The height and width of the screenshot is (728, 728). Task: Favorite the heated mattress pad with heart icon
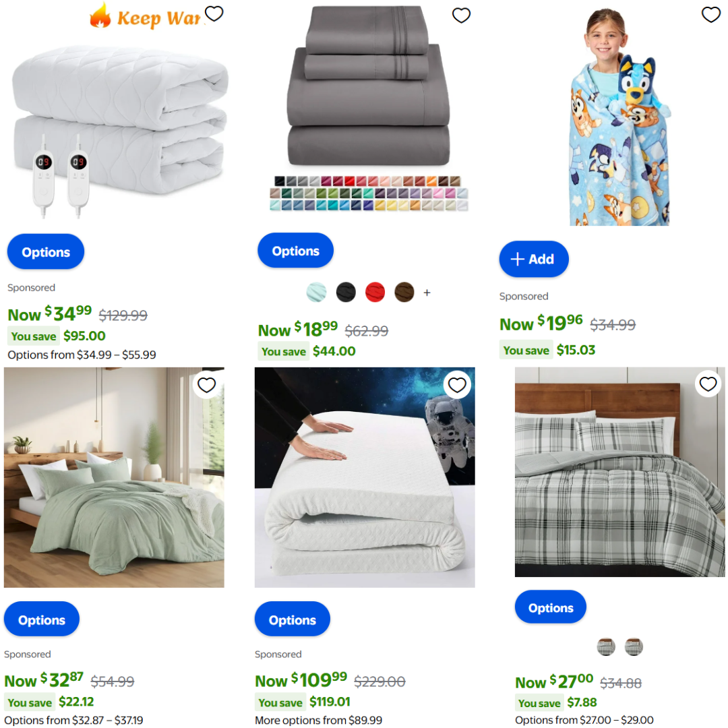214,14
